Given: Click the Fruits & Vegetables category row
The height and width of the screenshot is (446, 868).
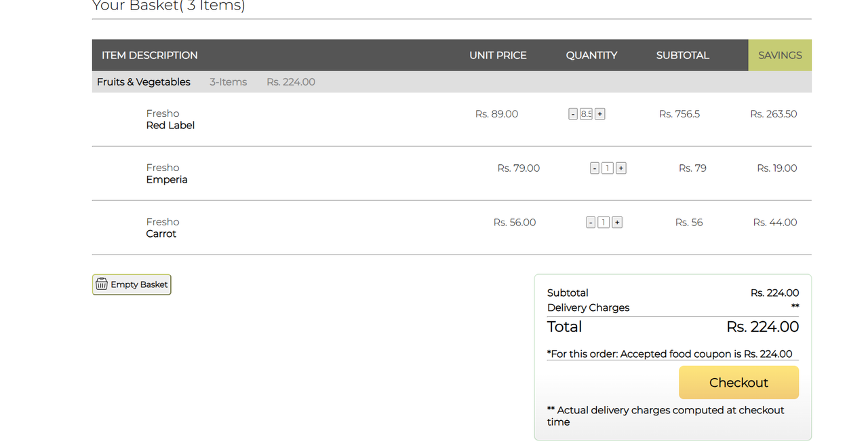Looking at the screenshot, I should [x=452, y=81].
